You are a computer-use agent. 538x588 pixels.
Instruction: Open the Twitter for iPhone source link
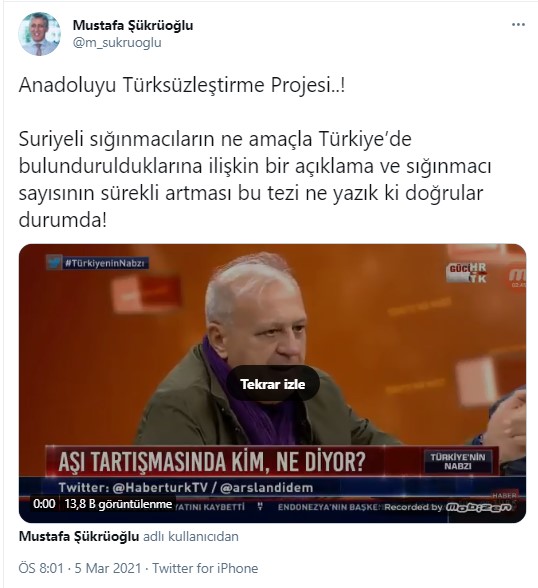tap(205, 568)
